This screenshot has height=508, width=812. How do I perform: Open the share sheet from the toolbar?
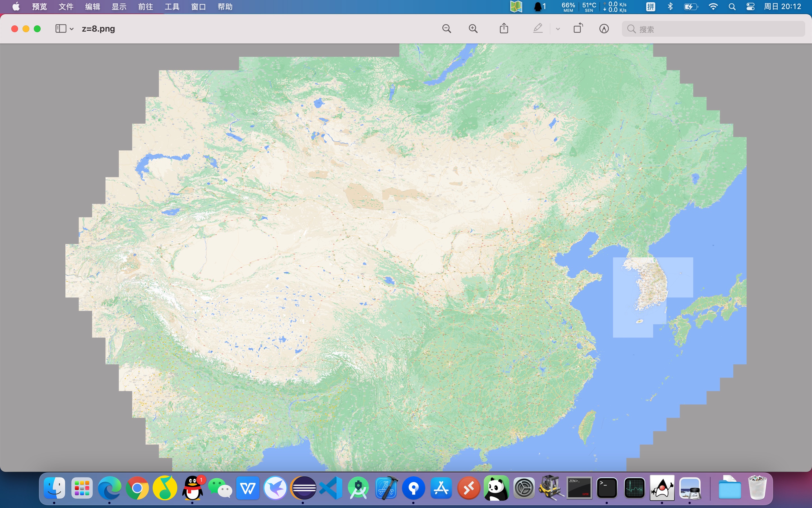point(504,28)
